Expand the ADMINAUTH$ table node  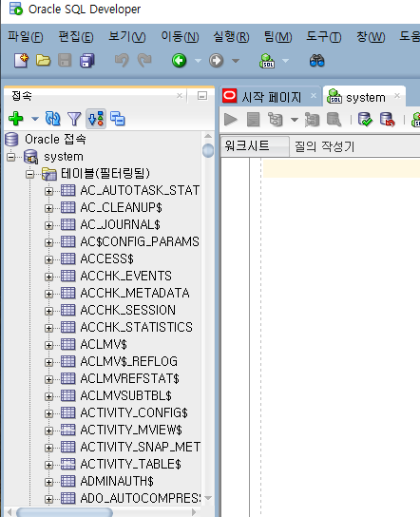pyautogui.click(x=48, y=482)
